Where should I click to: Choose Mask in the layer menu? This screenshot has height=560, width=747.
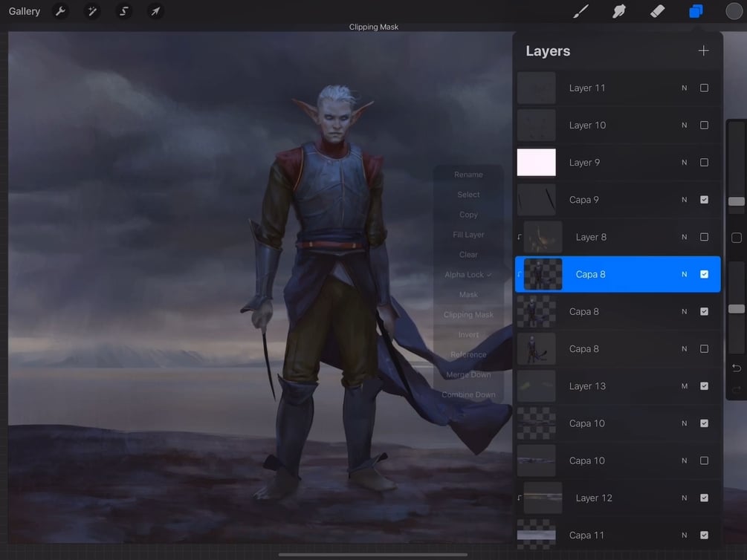click(468, 295)
